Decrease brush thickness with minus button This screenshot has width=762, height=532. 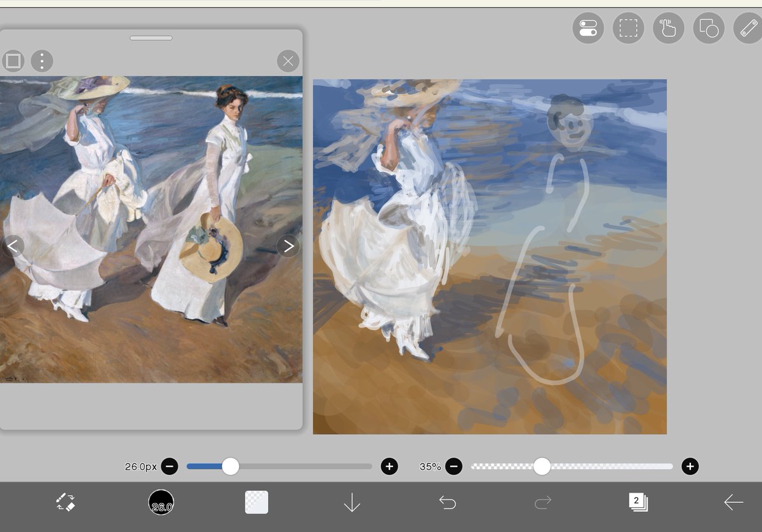coord(170,467)
